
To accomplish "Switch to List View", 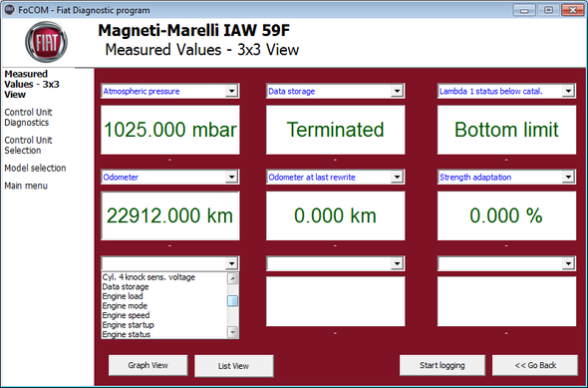I will [233, 366].
